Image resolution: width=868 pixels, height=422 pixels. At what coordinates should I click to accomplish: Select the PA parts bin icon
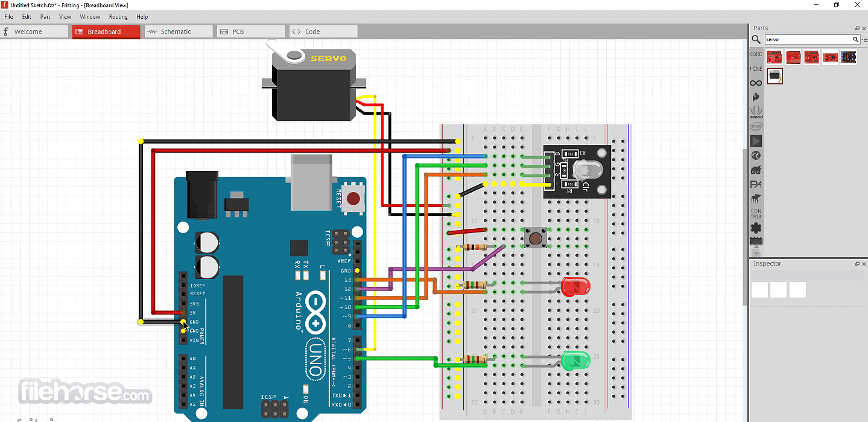pos(756,184)
